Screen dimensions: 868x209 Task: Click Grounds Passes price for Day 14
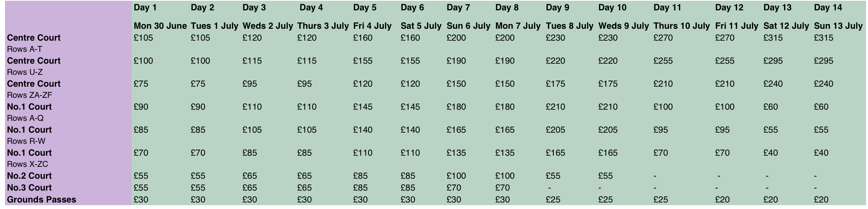821,200
